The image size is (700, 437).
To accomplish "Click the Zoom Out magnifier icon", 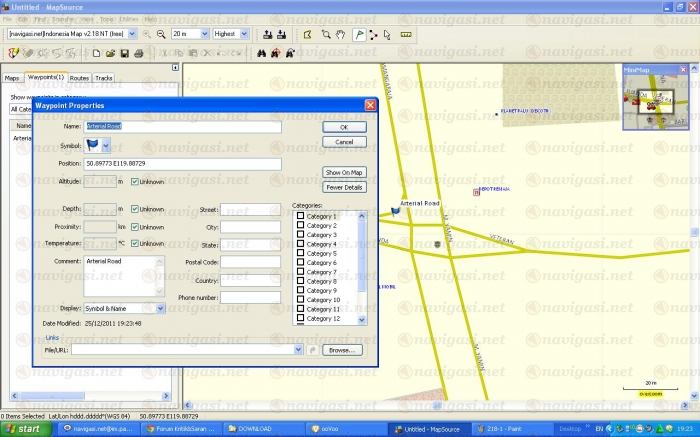I will [160, 33].
